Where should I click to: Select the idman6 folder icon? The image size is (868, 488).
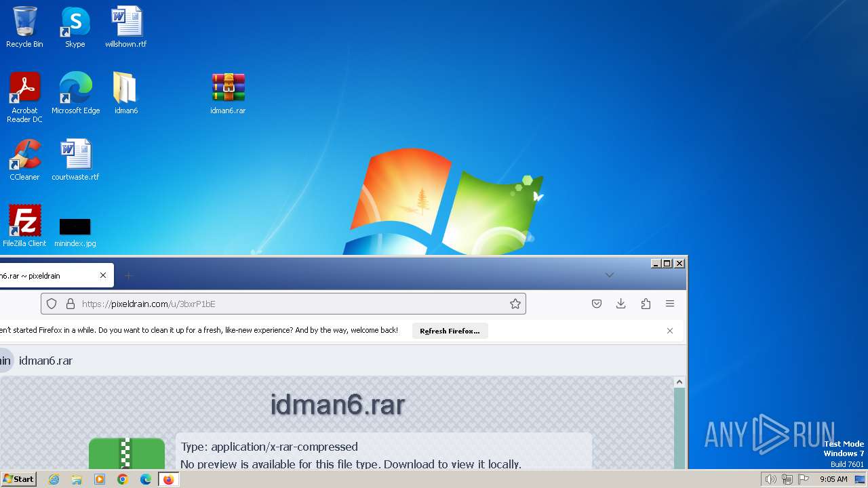click(126, 94)
